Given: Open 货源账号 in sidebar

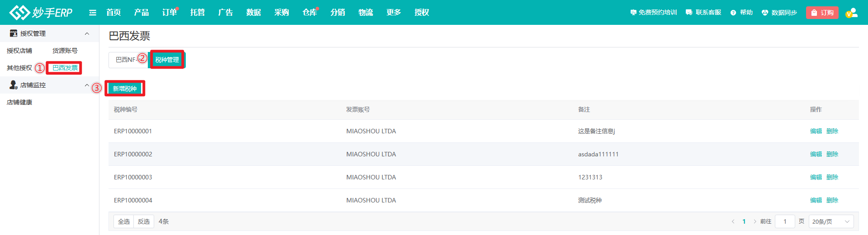Looking at the screenshot, I should 65,51.
